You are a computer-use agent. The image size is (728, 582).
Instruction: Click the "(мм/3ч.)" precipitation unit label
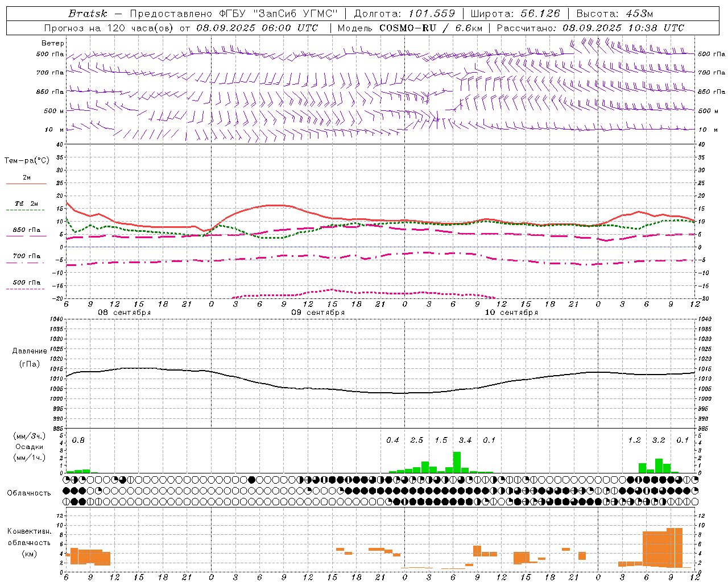(30, 436)
